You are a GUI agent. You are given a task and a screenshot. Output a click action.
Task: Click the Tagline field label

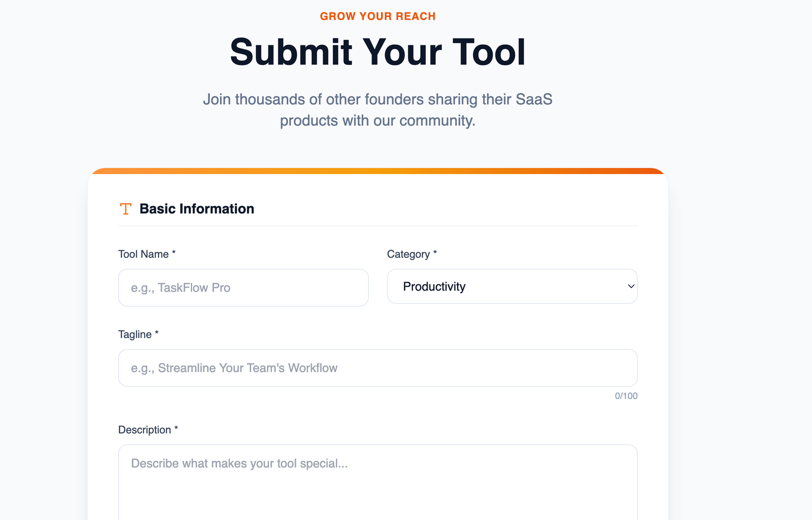click(x=135, y=334)
